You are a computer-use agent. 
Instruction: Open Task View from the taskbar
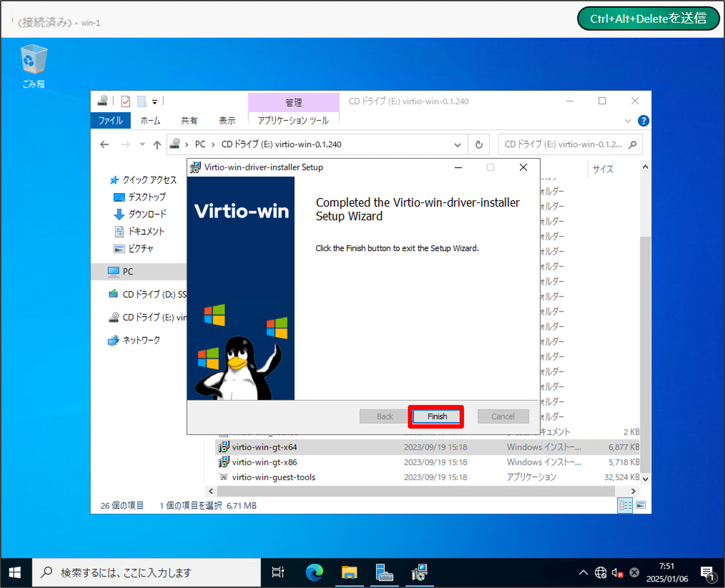pyautogui.click(x=278, y=573)
